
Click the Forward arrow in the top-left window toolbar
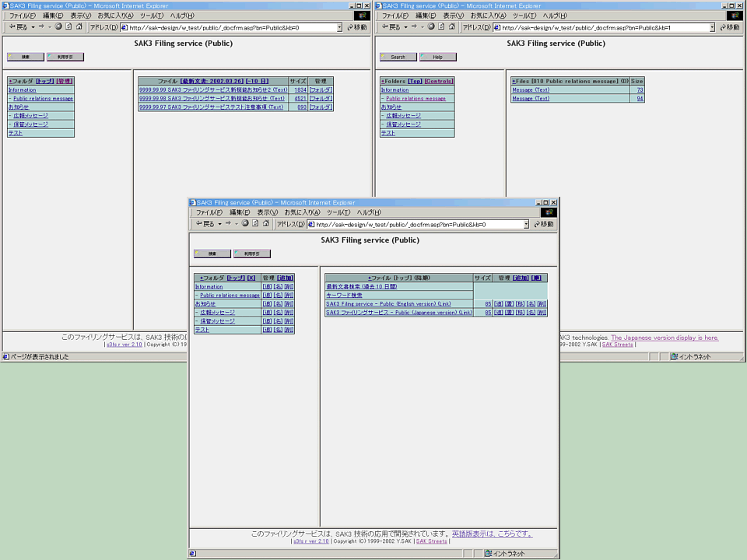tap(41, 26)
